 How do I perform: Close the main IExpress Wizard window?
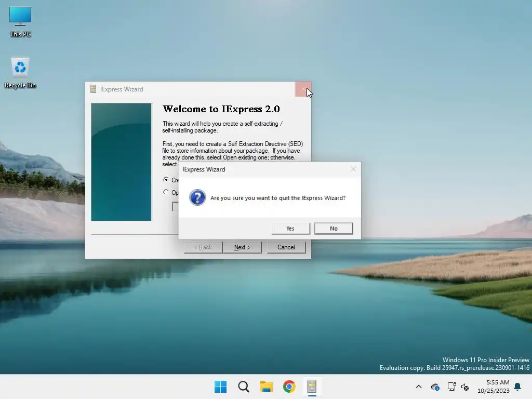[x=303, y=89]
